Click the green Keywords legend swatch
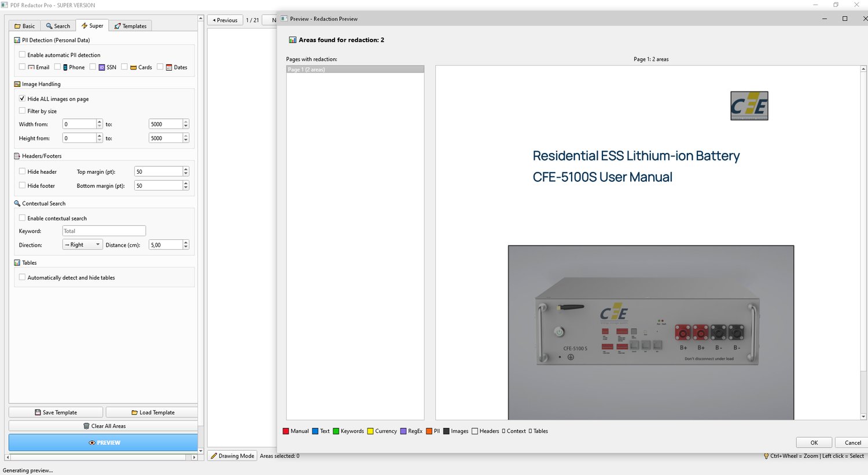The height and width of the screenshot is (475, 868). click(336, 431)
